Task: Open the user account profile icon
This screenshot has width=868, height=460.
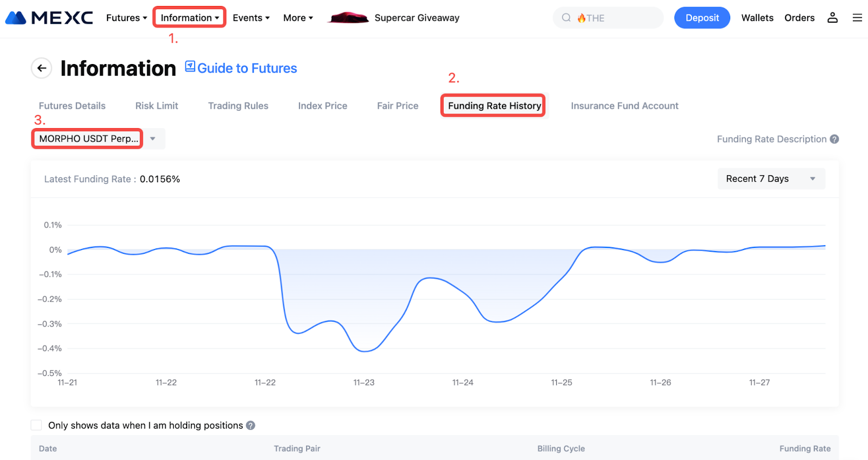Action: coord(832,18)
